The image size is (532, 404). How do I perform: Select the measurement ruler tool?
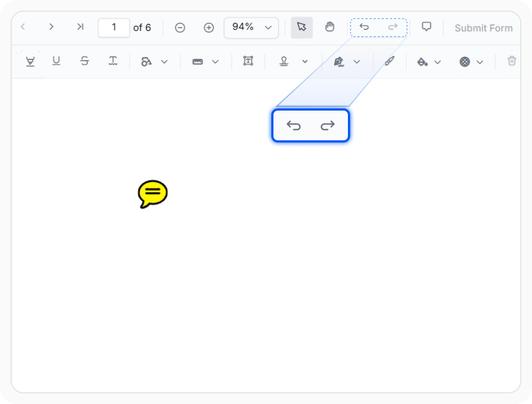[197, 62]
